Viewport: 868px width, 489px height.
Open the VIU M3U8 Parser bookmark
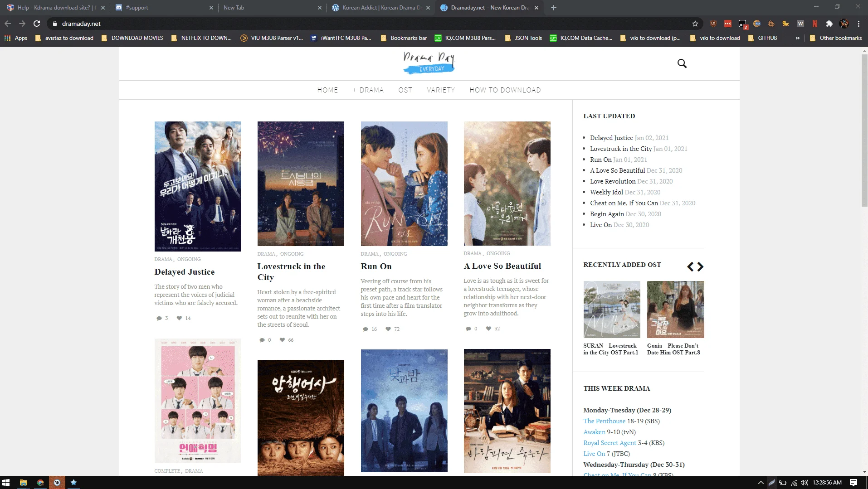pyautogui.click(x=272, y=38)
